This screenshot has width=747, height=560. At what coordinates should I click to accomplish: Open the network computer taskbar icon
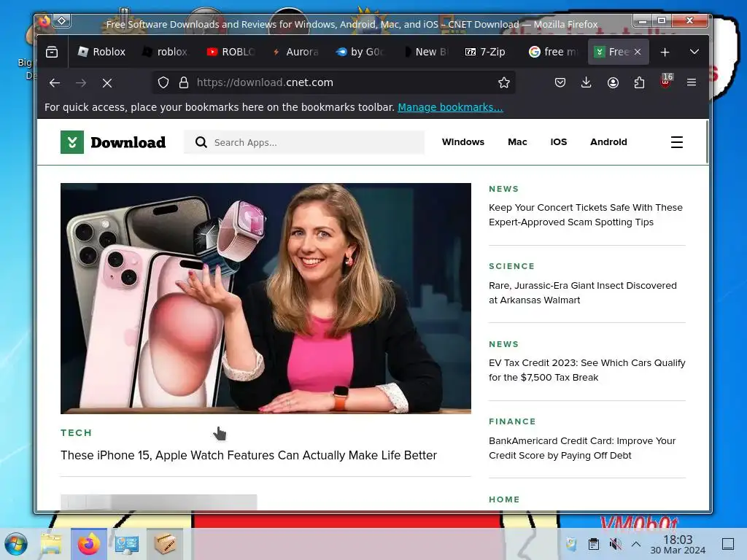click(x=127, y=544)
